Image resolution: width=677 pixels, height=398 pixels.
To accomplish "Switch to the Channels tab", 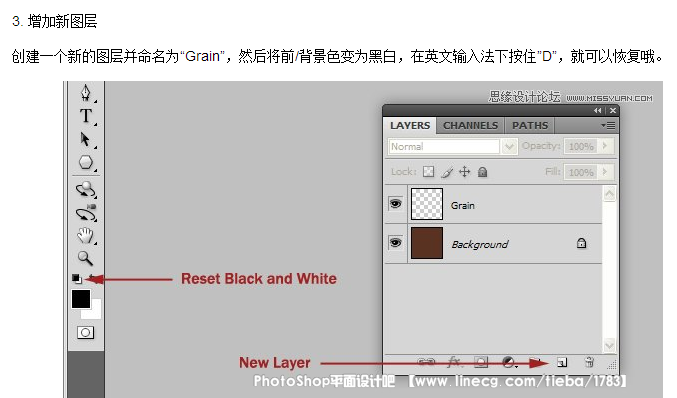I will pos(470,126).
